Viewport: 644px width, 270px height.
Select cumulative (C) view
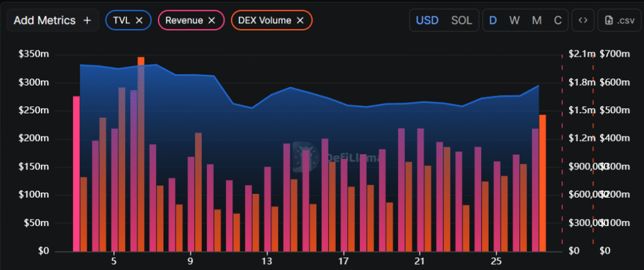(557, 20)
